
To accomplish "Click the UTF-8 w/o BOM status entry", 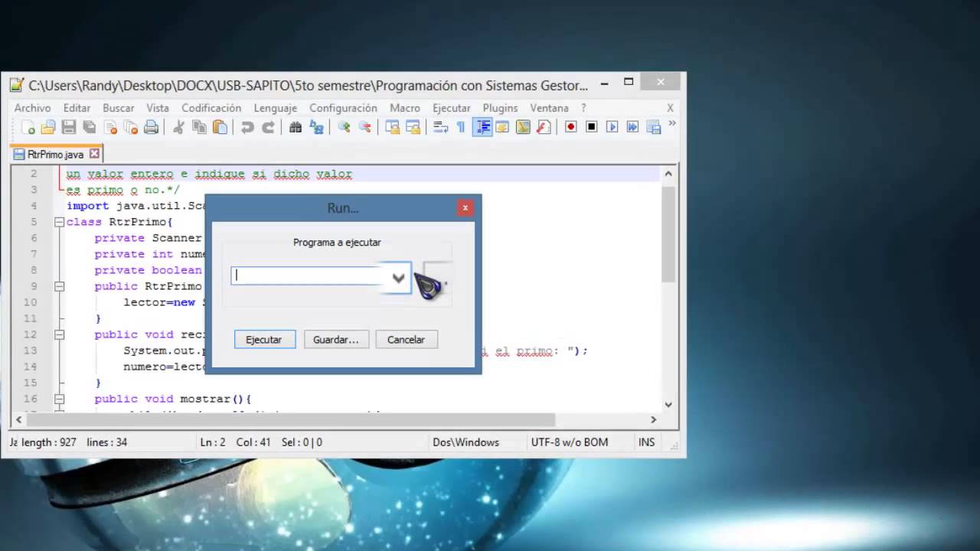I will 570,442.
